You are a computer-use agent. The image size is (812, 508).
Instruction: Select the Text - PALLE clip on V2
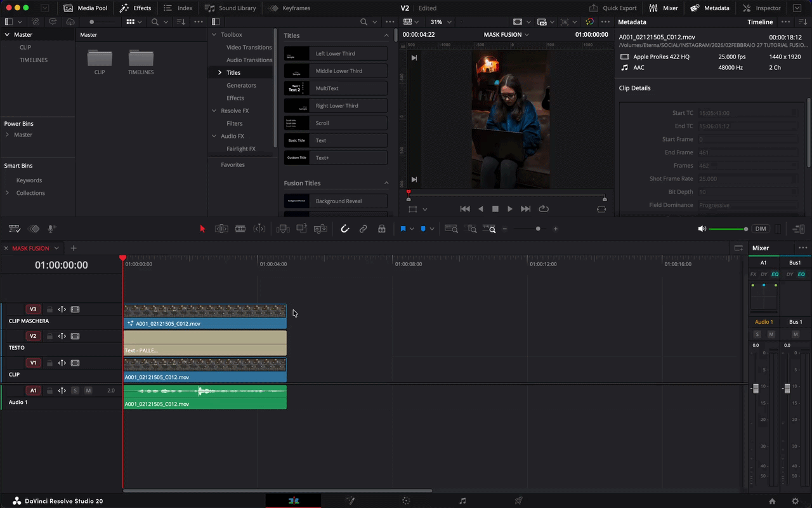[204, 343]
